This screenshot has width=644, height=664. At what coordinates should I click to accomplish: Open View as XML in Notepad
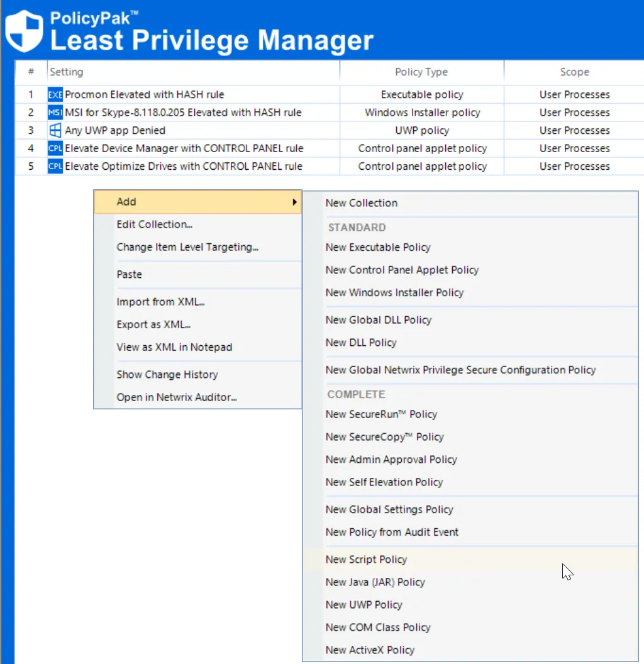pos(174,347)
